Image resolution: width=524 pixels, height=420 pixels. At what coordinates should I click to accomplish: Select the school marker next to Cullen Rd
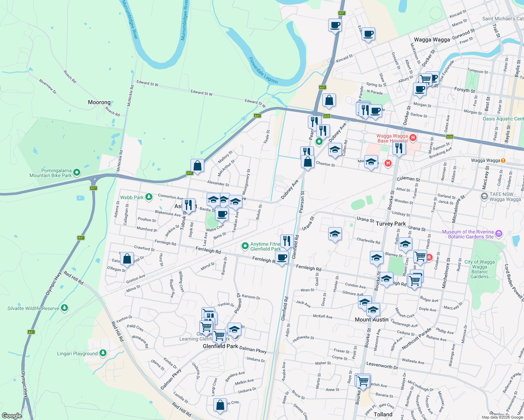(x=335, y=150)
